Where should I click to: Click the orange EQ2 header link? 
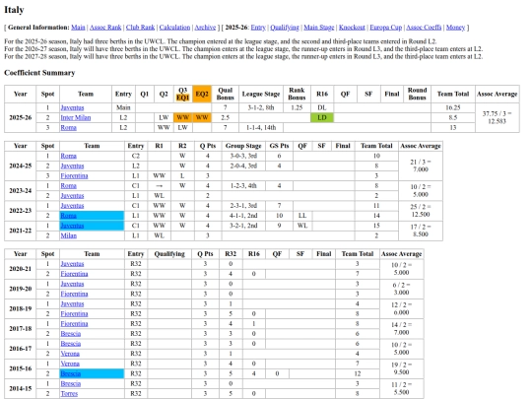coord(202,94)
